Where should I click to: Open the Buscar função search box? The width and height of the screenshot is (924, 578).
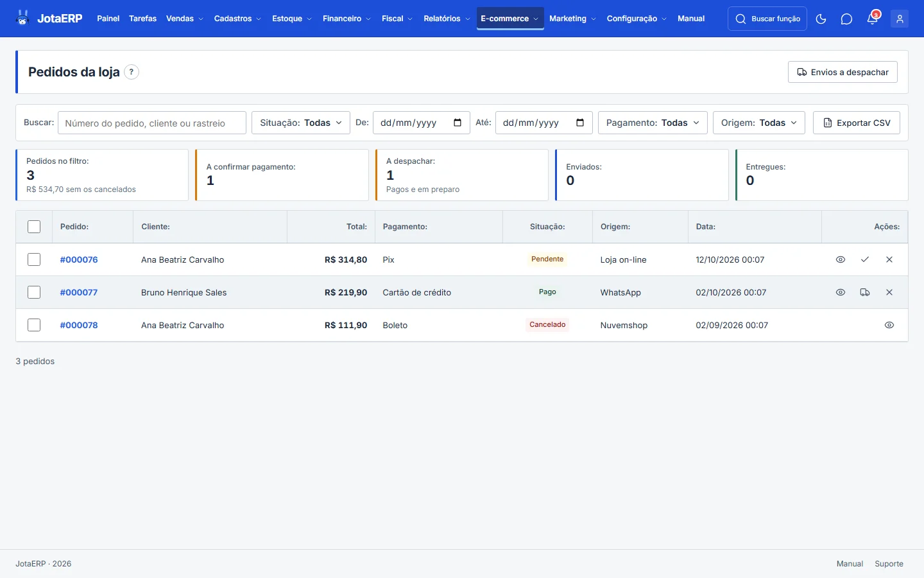(767, 19)
